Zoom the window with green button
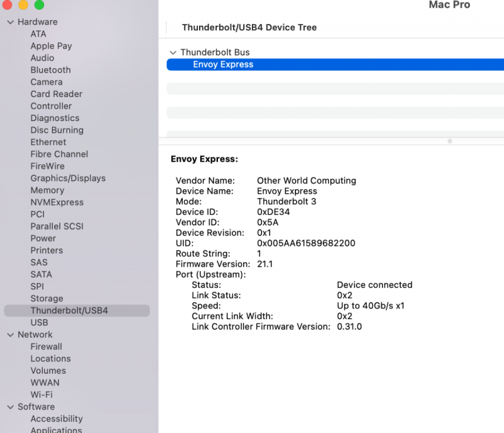The image size is (504, 433). coord(39,4)
